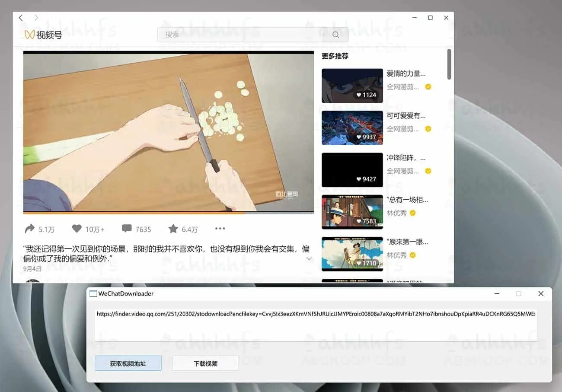The width and height of the screenshot is (562, 392).
Task: Click the 获取视频地址 button
Action: pos(128,363)
